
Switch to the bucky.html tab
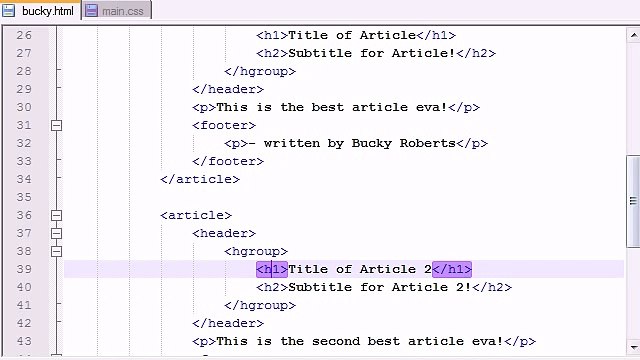pos(40,10)
